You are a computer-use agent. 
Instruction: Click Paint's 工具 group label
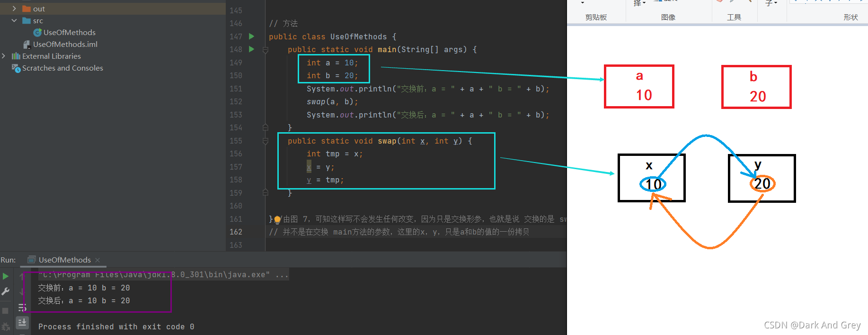pyautogui.click(x=734, y=17)
